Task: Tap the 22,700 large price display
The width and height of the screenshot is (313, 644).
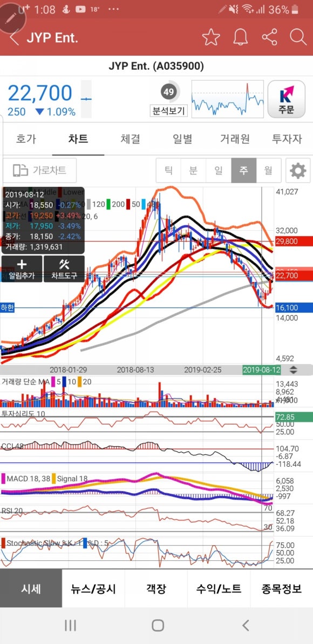Action: 40,93
